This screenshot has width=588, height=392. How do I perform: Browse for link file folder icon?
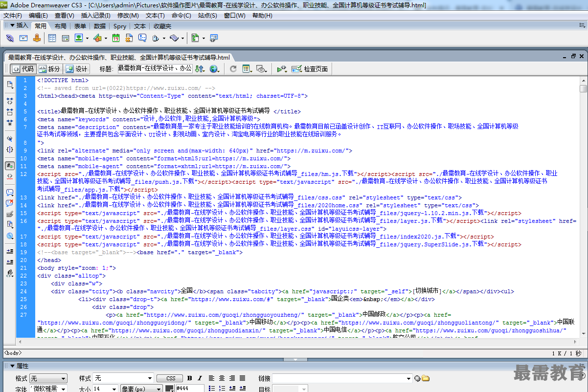tap(426, 378)
